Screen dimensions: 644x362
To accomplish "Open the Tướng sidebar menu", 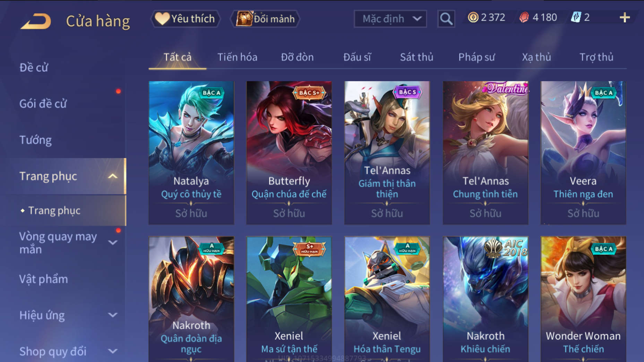I will coord(35,140).
